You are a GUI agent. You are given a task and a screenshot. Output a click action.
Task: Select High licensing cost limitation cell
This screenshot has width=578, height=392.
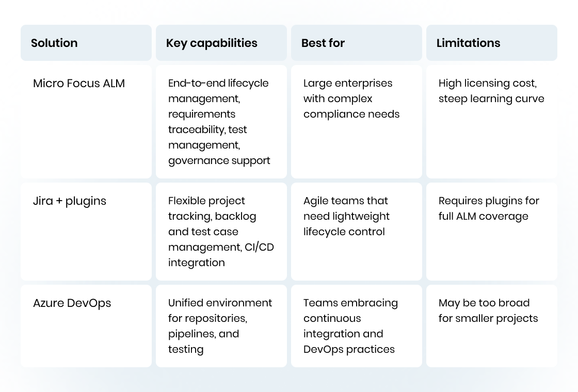492,122
